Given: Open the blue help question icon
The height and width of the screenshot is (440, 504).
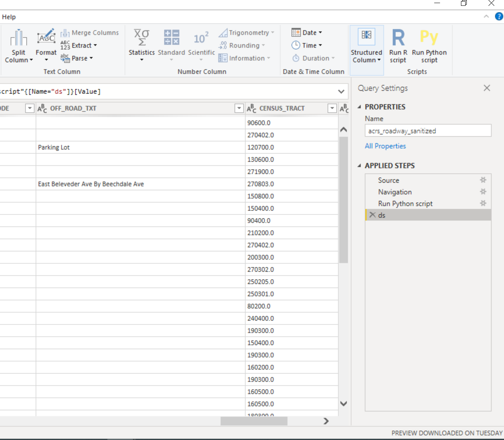Looking at the screenshot, I should [x=499, y=16].
